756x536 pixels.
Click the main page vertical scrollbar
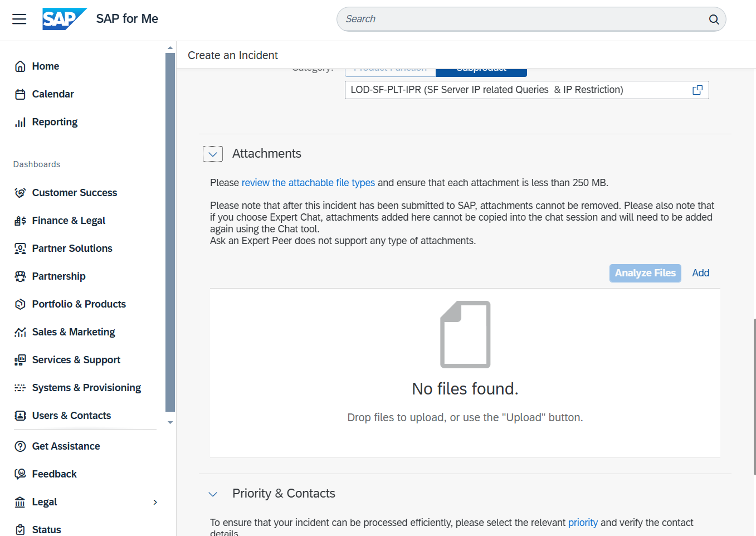[x=754, y=396]
